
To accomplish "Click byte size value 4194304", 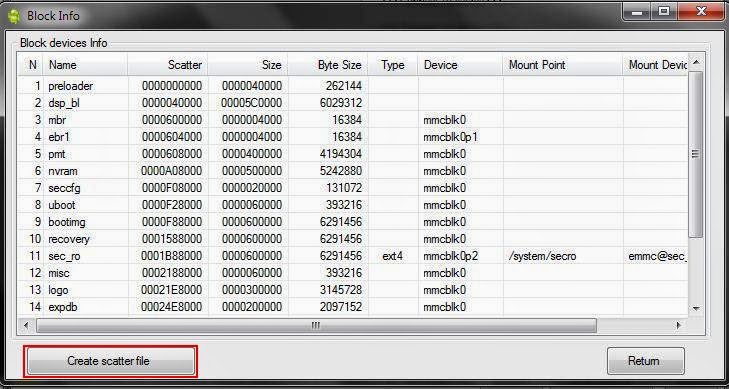I will click(341, 154).
